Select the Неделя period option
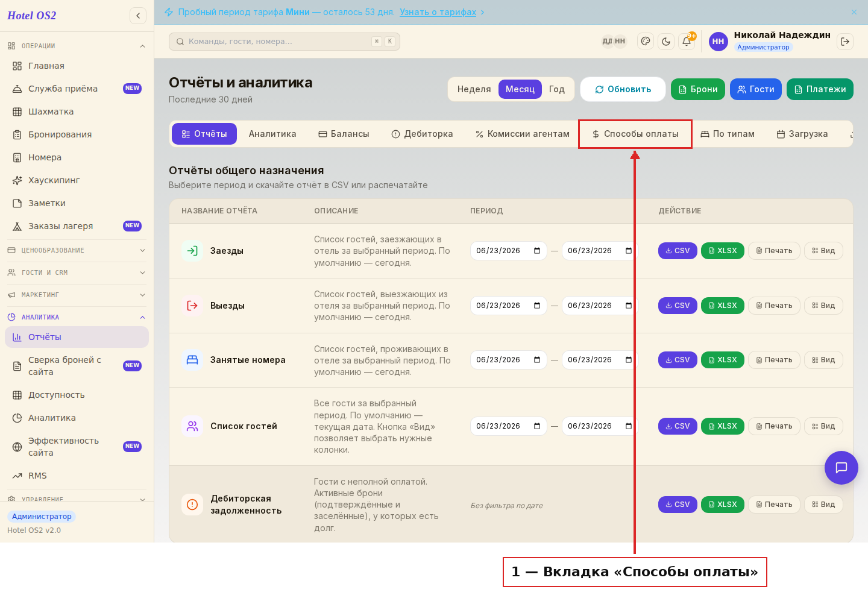 474,89
